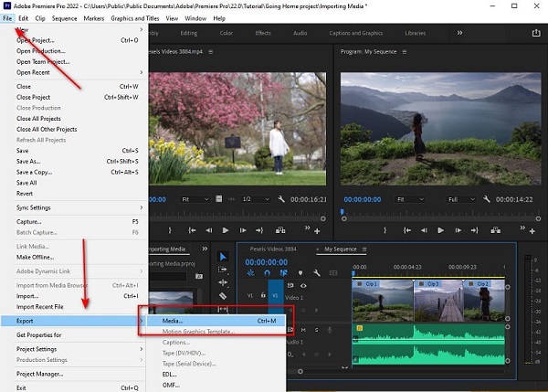Open Program monitor Fit zoom dropdown

tap(409, 199)
